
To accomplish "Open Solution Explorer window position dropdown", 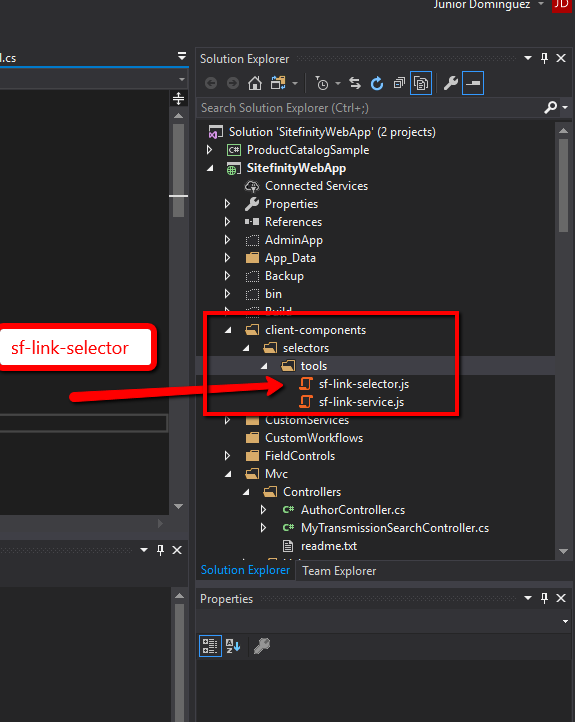I will pos(528,58).
